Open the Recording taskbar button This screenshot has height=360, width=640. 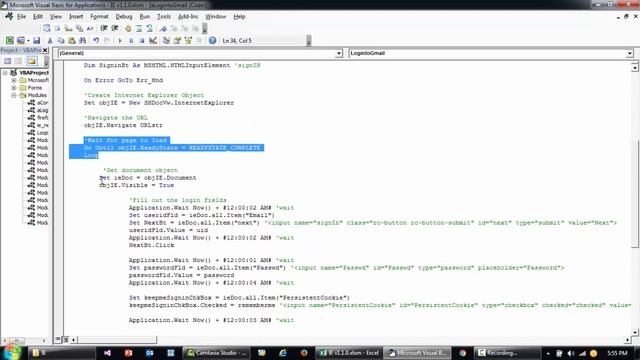pyautogui.click(x=507, y=353)
